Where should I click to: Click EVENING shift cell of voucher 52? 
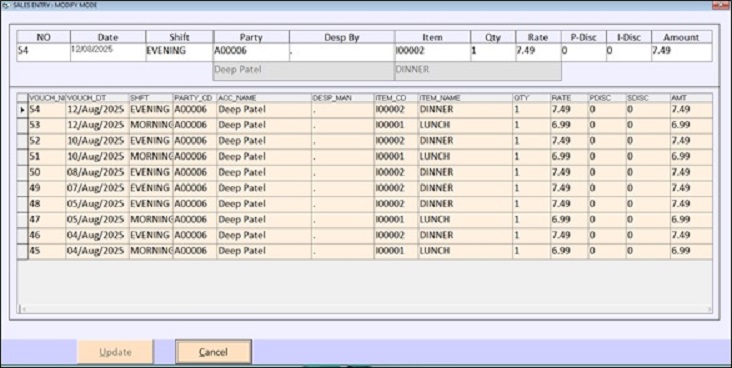[151, 141]
